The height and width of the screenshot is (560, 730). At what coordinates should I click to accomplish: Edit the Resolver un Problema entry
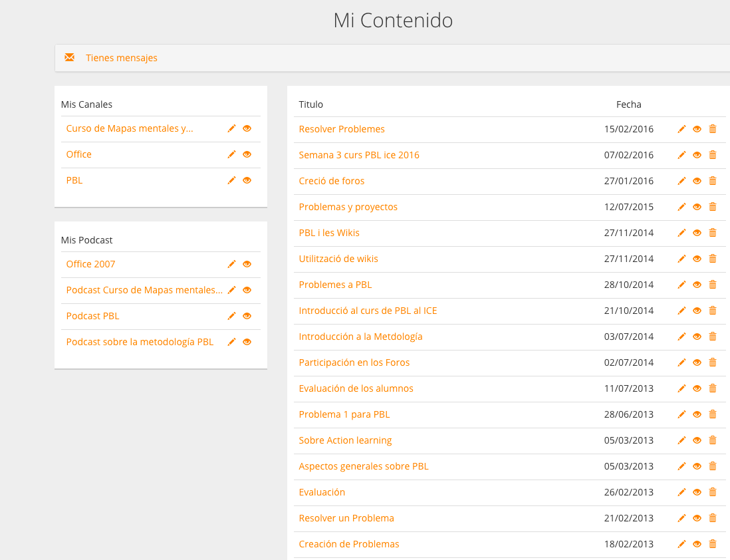click(681, 519)
